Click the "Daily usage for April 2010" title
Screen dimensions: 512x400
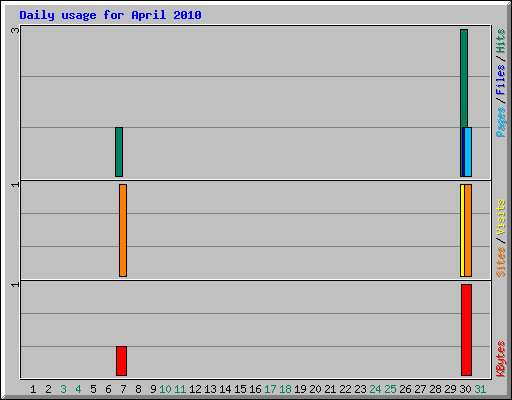tap(110, 15)
